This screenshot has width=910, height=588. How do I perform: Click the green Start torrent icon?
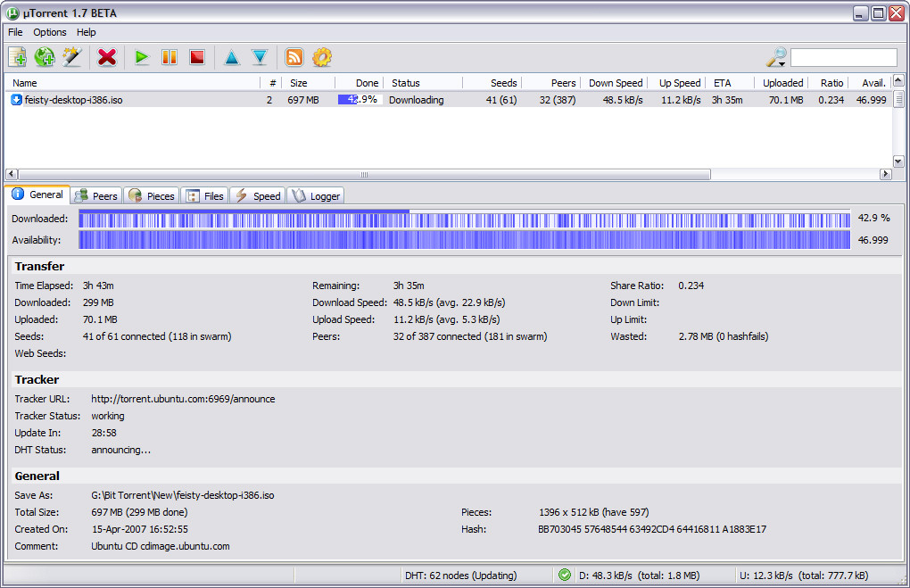(142, 57)
